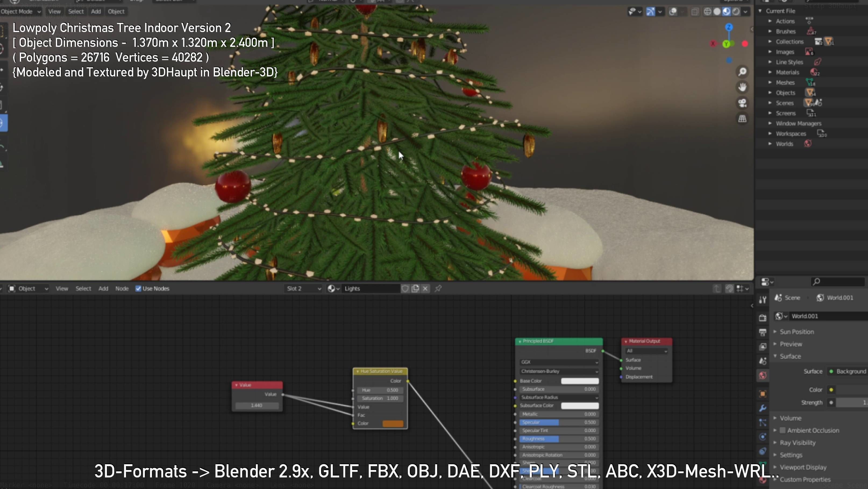The image size is (868, 489).
Task: Select rendered viewport shading
Action: (736, 12)
